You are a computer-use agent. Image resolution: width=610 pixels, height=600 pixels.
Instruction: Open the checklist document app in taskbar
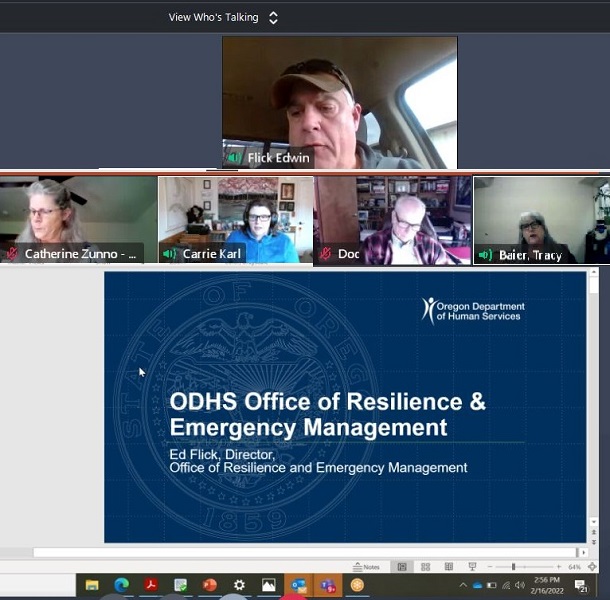180,585
